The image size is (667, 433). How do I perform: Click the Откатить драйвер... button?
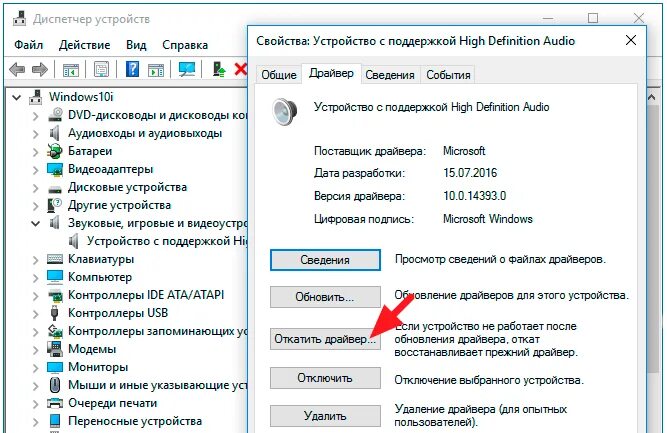[x=325, y=339]
